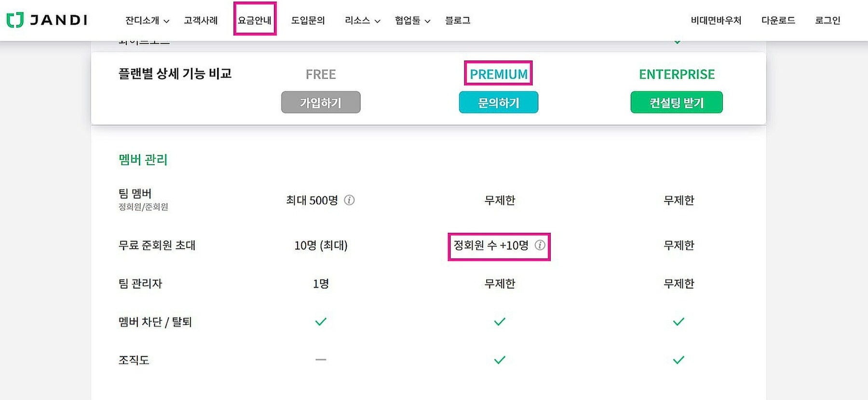Expand the 리소스 dropdown menu
Screen dimensions: 868x400
[x=362, y=20]
